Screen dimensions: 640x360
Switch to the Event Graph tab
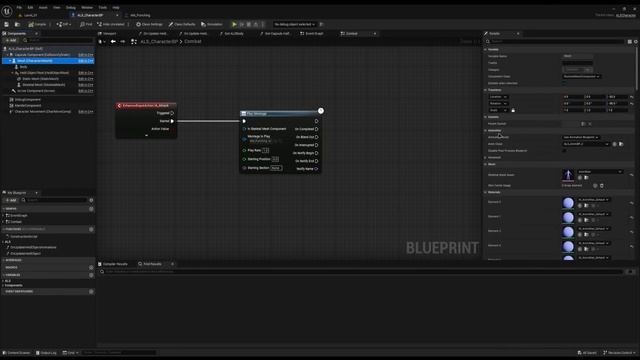coord(312,33)
